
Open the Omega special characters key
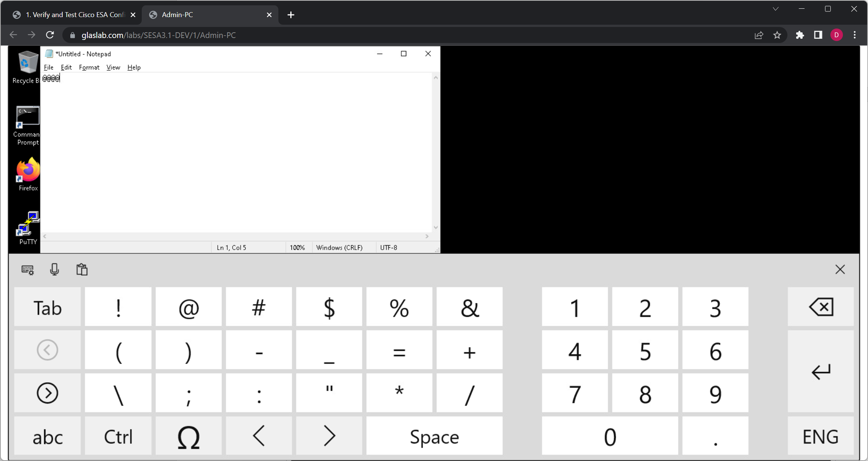pos(188,436)
